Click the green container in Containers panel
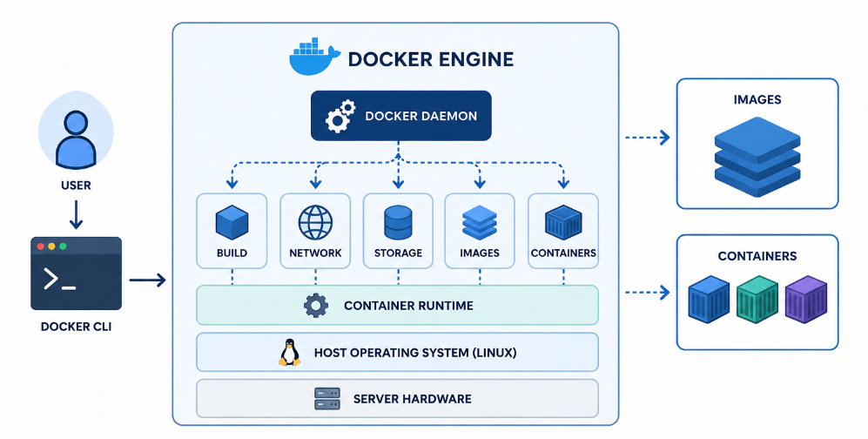The image size is (868, 439). (x=757, y=299)
